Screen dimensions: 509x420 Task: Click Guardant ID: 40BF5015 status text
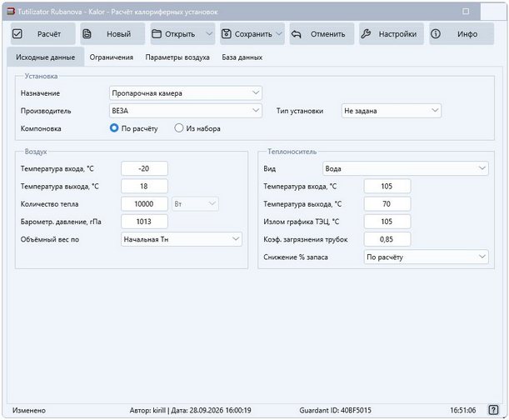[x=335, y=410]
